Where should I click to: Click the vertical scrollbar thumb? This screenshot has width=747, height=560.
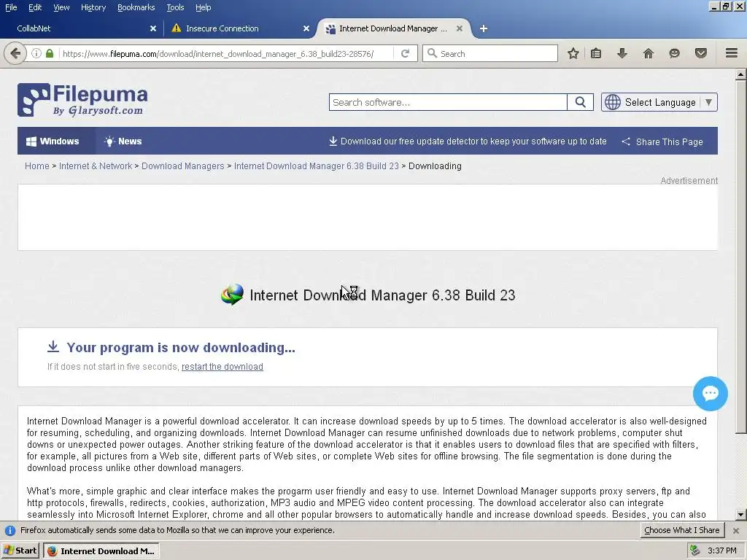tap(741, 257)
